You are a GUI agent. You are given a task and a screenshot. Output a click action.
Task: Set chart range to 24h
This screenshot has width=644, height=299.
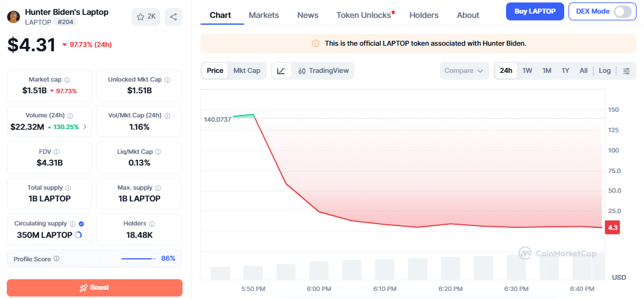(506, 70)
